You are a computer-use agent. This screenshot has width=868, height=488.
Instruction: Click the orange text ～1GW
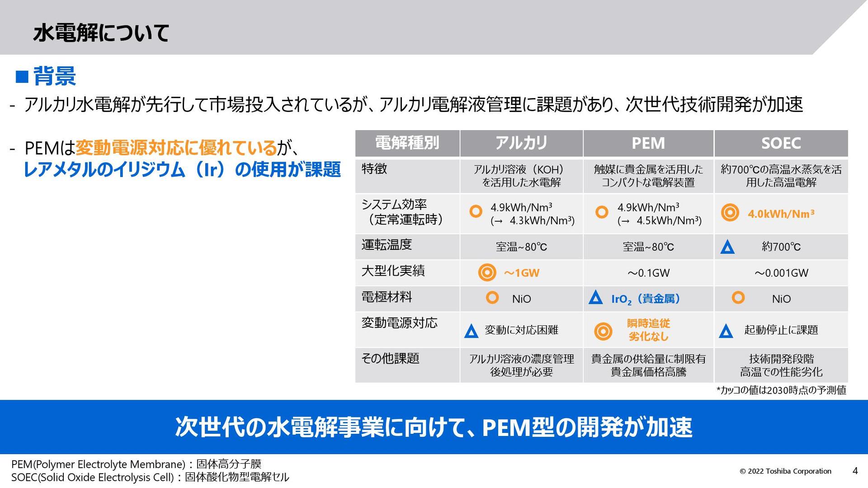click(522, 273)
